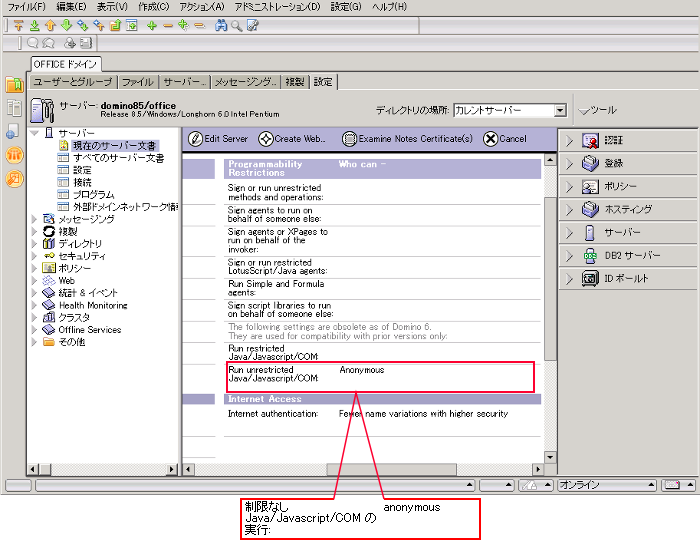Click the binoculars search icon in toolbar
Screen dimensions: 700x545
pyautogui.click(x=220, y=25)
